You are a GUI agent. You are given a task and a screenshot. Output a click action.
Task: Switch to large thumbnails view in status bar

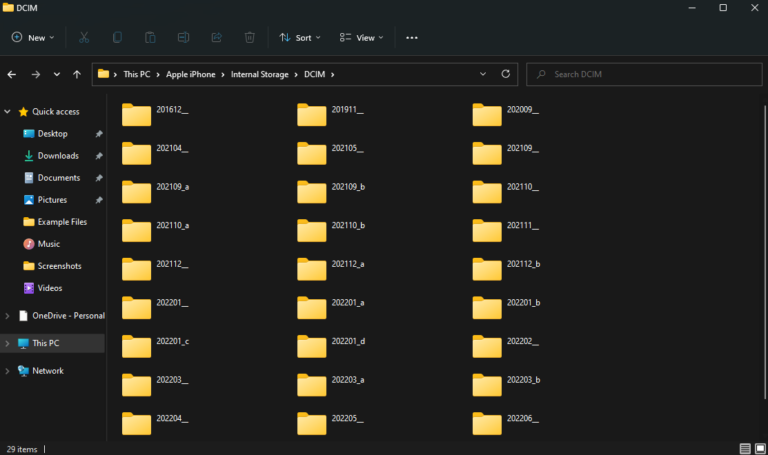(761, 449)
